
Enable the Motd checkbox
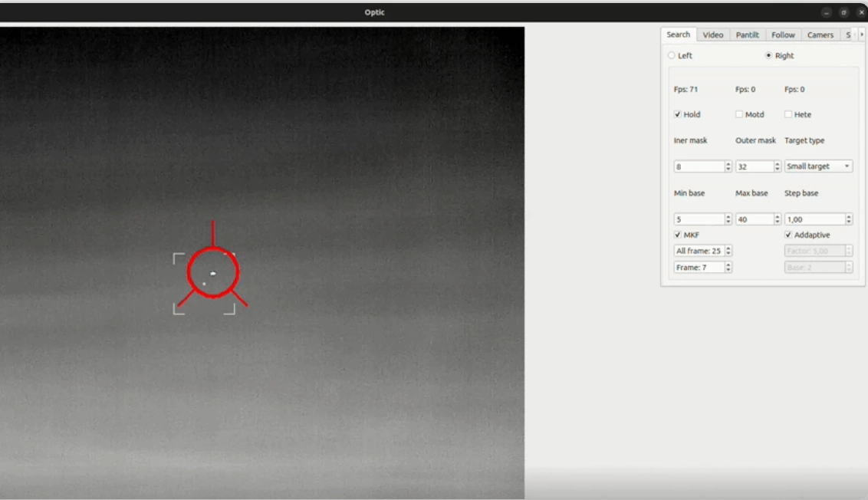pos(739,114)
